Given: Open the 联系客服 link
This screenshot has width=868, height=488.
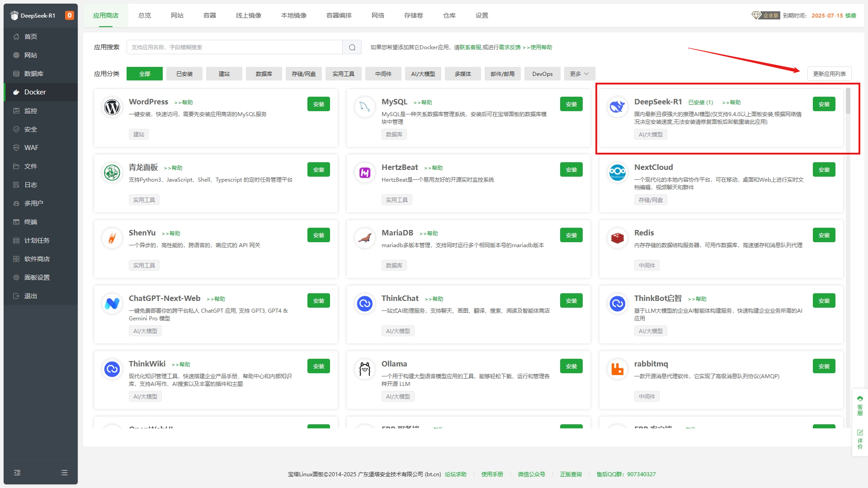Looking at the screenshot, I should [471, 47].
